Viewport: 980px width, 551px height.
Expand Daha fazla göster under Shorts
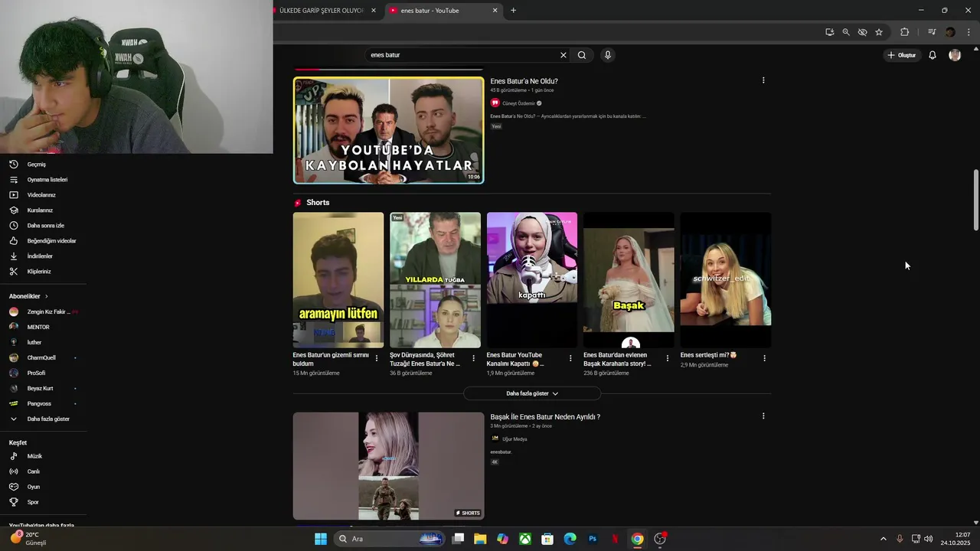tap(532, 393)
